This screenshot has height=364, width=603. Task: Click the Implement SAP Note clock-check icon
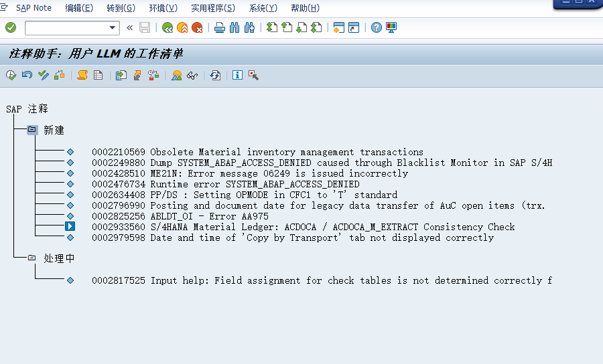pyautogui.click(x=11, y=75)
